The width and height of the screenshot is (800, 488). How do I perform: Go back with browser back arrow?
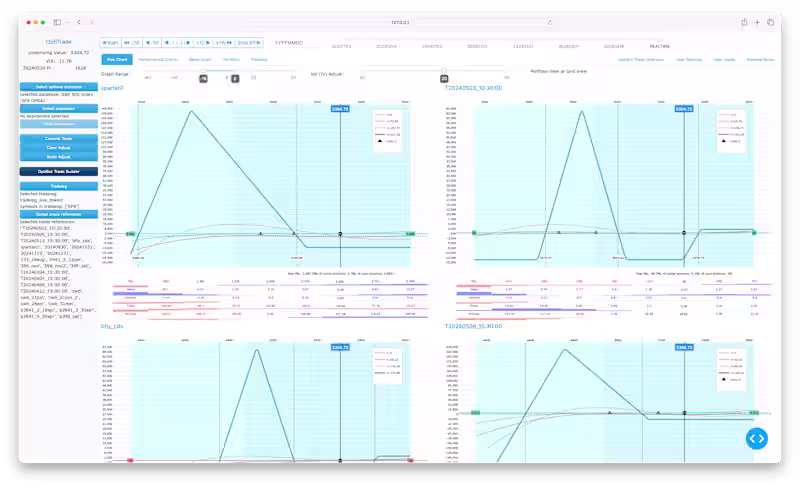pos(79,22)
